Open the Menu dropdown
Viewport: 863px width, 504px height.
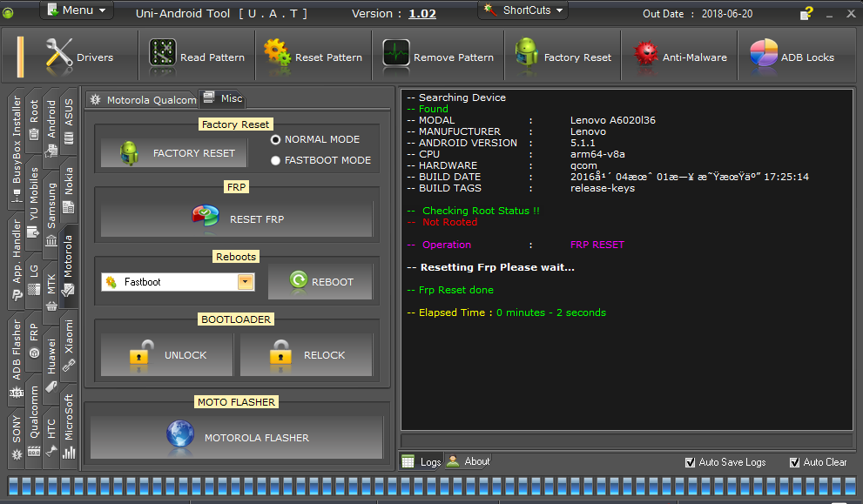[77, 10]
